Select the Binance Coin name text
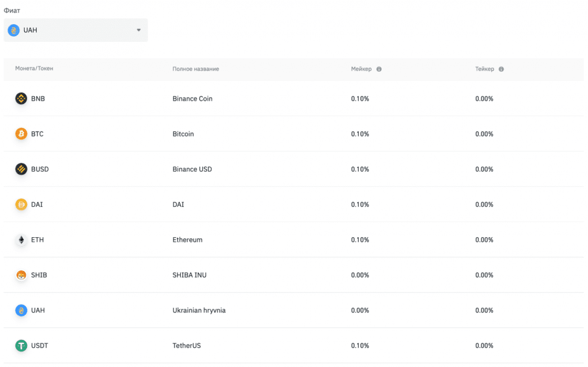The width and height of the screenshot is (588, 367). pos(192,99)
